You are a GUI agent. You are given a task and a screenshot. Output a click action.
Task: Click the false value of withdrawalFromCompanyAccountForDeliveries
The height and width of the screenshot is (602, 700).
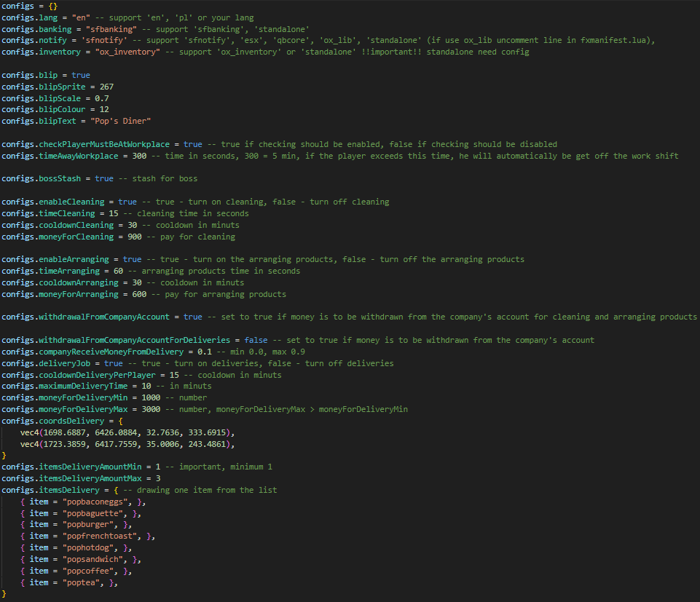(x=256, y=340)
